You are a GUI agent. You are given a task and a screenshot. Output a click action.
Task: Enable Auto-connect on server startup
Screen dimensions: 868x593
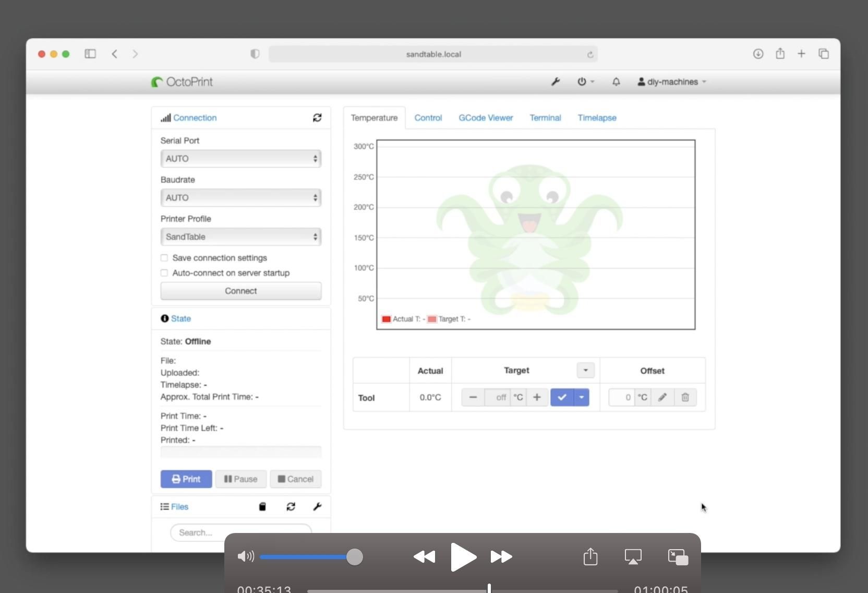pyautogui.click(x=164, y=273)
